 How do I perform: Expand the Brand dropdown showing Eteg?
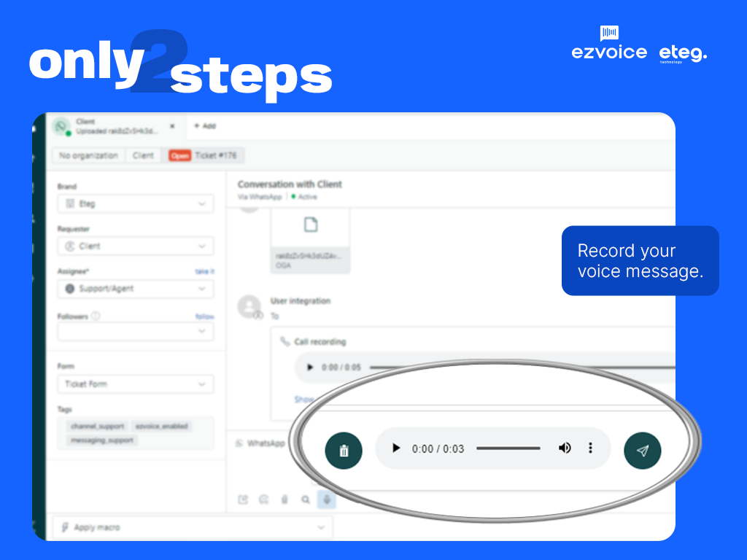[x=136, y=204]
